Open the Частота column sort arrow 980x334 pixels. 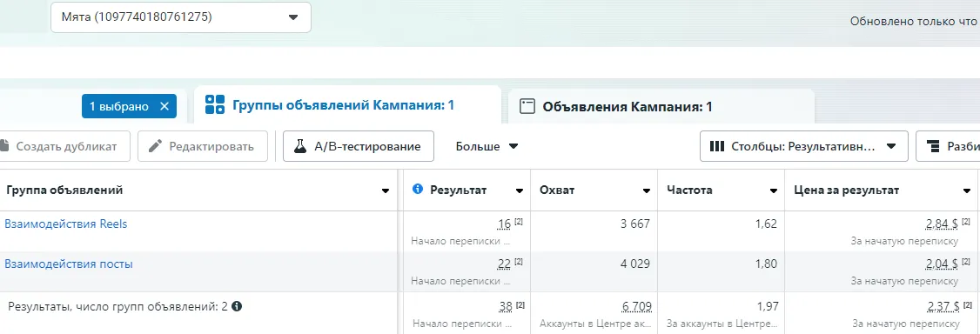coord(774,191)
